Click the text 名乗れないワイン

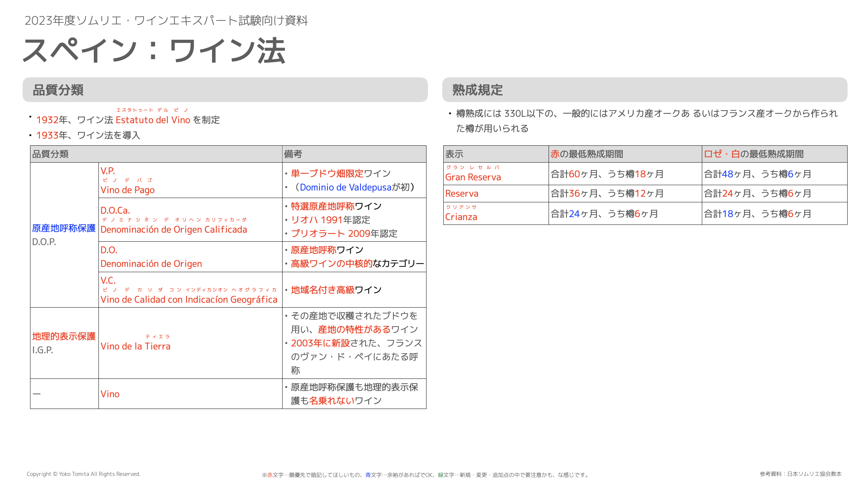pyautogui.click(x=345, y=401)
